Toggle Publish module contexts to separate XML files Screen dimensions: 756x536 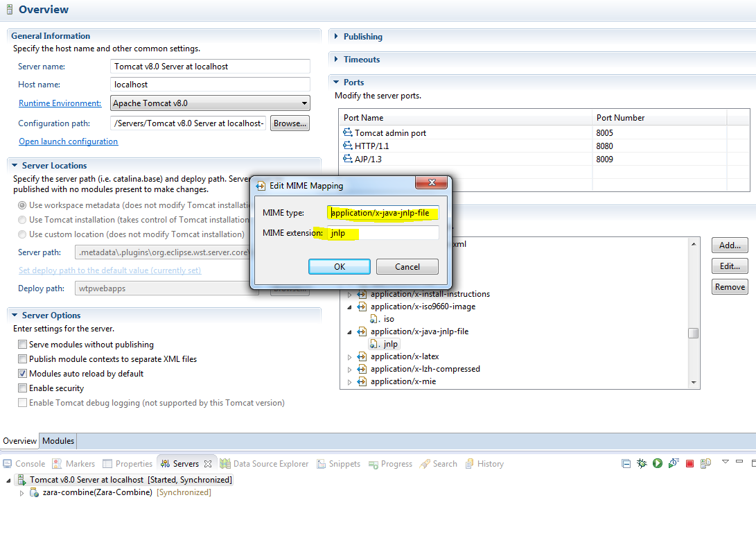[x=22, y=359]
